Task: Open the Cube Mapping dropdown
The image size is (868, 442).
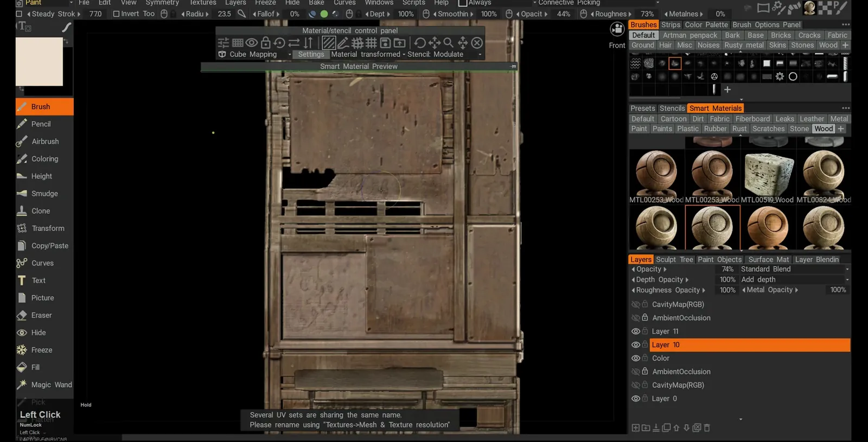Action: pyautogui.click(x=255, y=54)
